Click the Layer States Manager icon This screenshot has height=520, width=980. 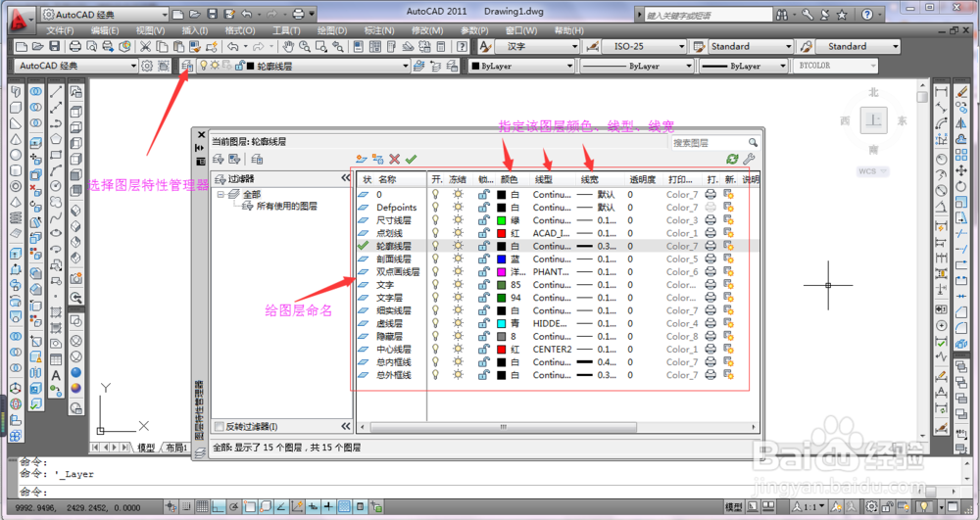click(x=257, y=160)
